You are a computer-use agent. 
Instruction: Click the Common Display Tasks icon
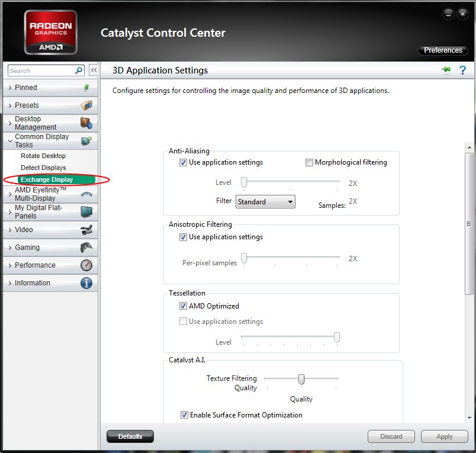pyautogui.click(x=86, y=141)
